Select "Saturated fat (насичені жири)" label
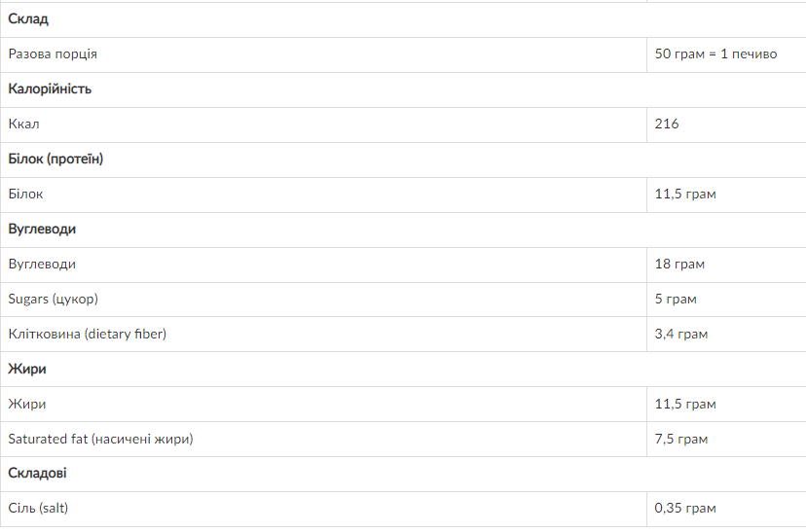 [x=100, y=440]
